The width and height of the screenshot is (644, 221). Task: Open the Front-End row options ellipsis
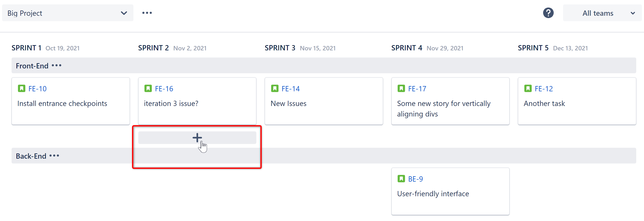(x=57, y=65)
